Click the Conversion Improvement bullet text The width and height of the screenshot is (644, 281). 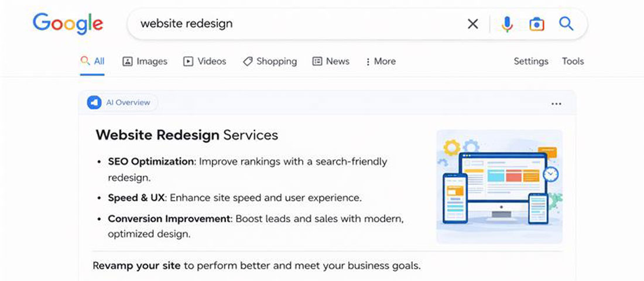256,227
